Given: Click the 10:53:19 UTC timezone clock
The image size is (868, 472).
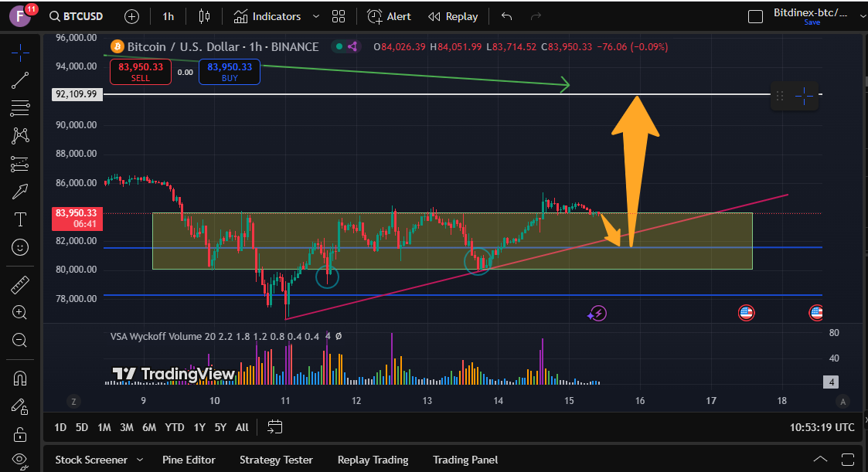Looking at the screenshot, I should coord(822,427).
